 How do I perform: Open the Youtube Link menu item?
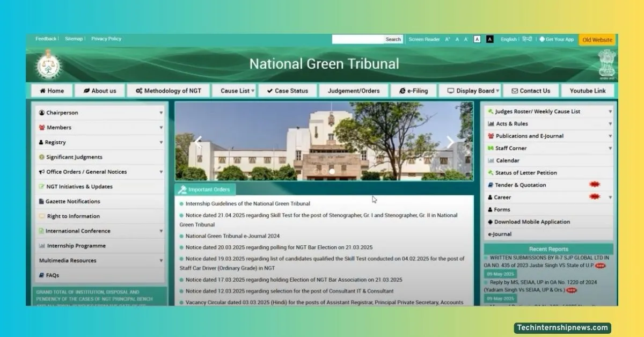pyautogui.click(x=588, y=91)
